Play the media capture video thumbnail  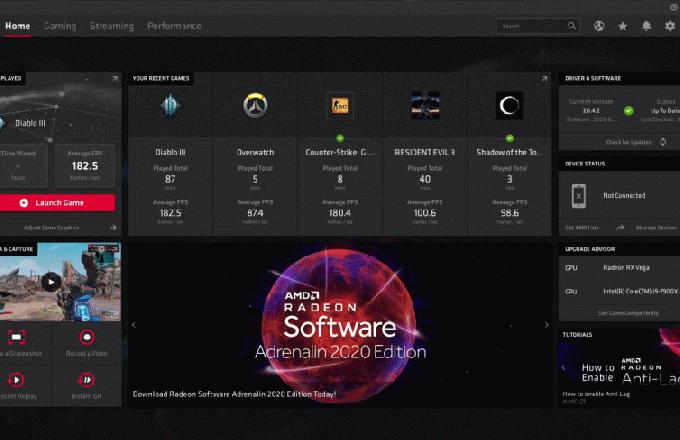[x=51, y=282]
